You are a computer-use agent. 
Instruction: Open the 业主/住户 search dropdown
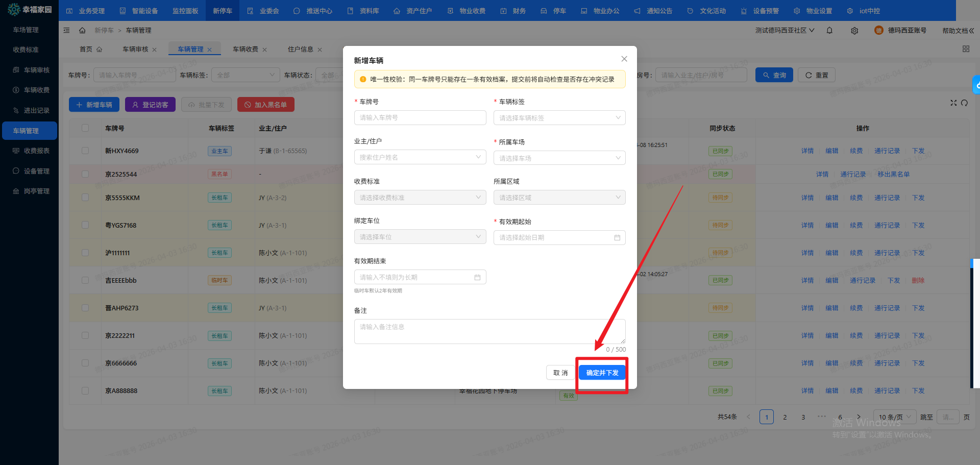(420, 157)
